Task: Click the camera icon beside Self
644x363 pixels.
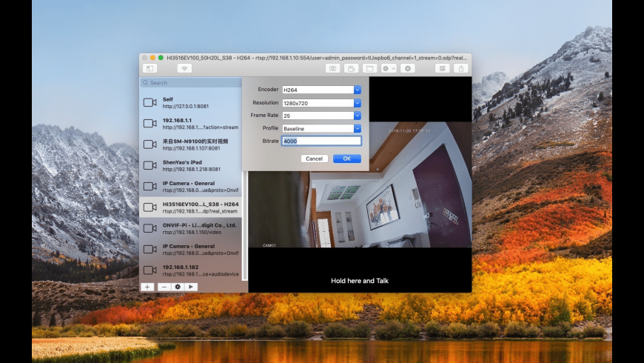Action: point(150,102)
